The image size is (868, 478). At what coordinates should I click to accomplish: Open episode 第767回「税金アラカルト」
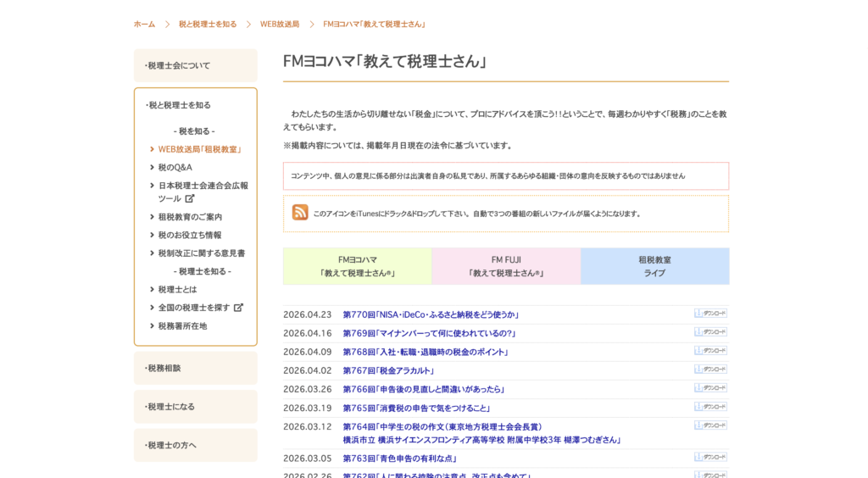[389, 370]
